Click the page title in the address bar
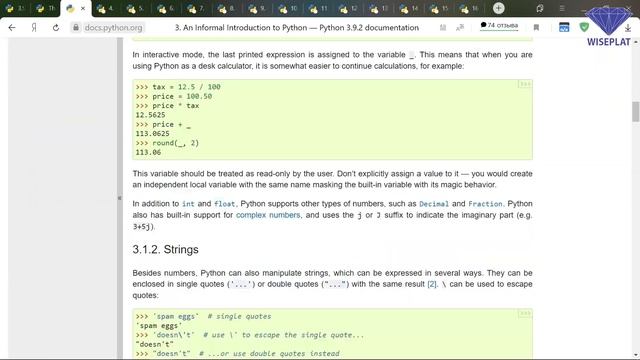The width and height of the screenshot is (640, 360). click(x=297, y=27)
